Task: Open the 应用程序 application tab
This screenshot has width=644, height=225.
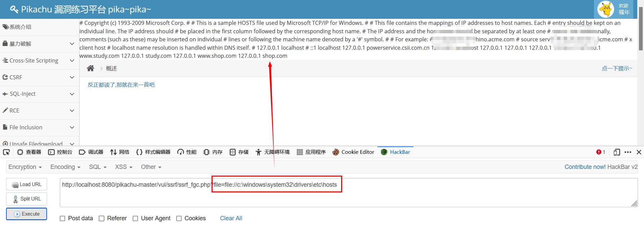Action: pyautogui.click(x=311, y=152)
